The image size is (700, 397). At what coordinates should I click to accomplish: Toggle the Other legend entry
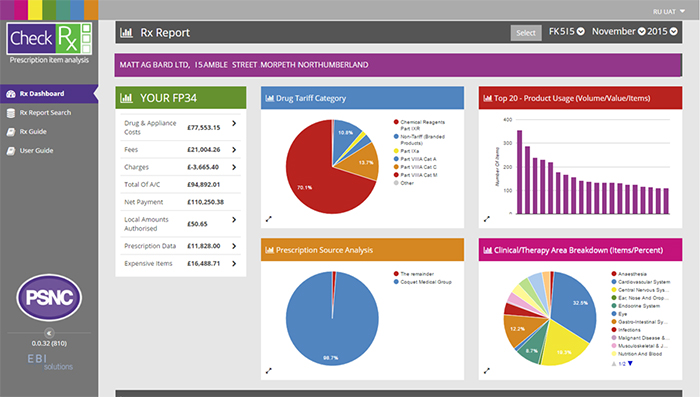click(x=404, y=183)
